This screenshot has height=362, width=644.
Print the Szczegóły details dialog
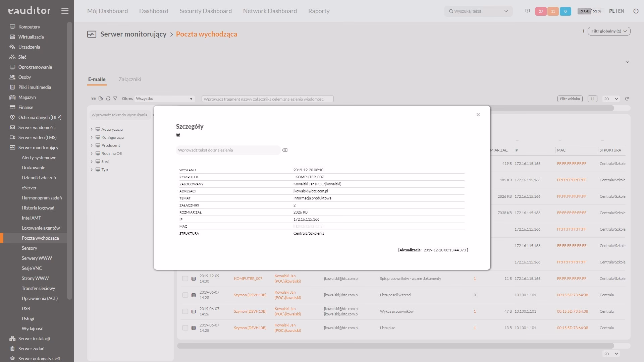click(178, 135)
